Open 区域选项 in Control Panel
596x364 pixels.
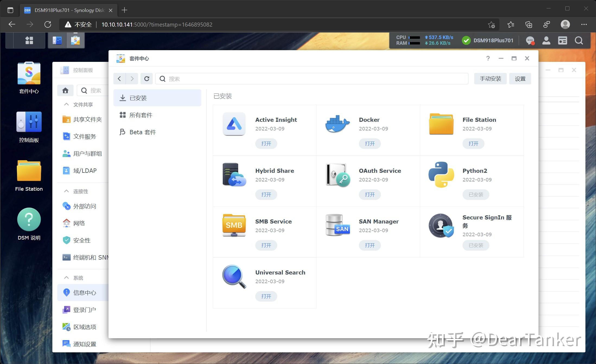tap(83, 327)
